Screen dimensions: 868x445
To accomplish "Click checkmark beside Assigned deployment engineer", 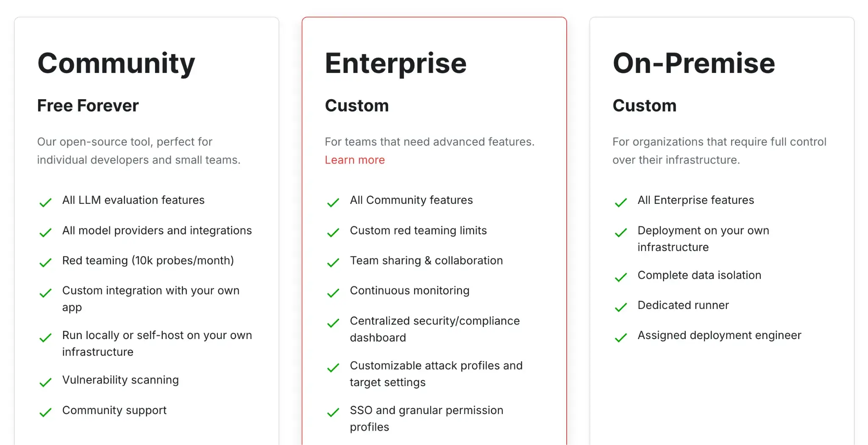I will pos(621,338).
